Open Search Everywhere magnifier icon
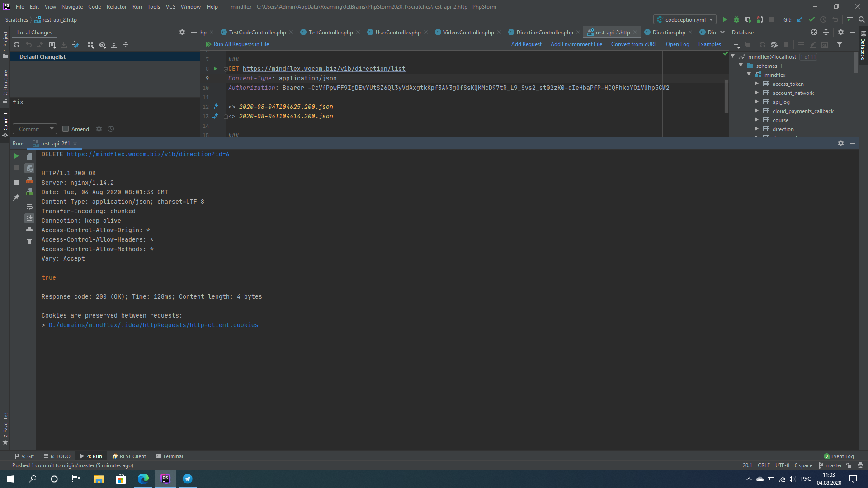The height and width of the screenshot is (488, 868). (x=862, y=19)
